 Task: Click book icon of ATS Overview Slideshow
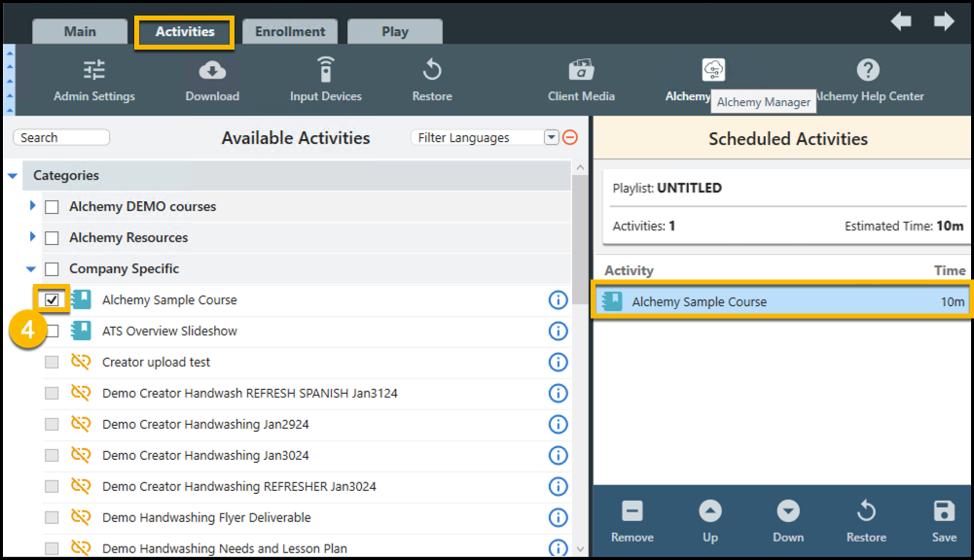click(x=81, y=331)
